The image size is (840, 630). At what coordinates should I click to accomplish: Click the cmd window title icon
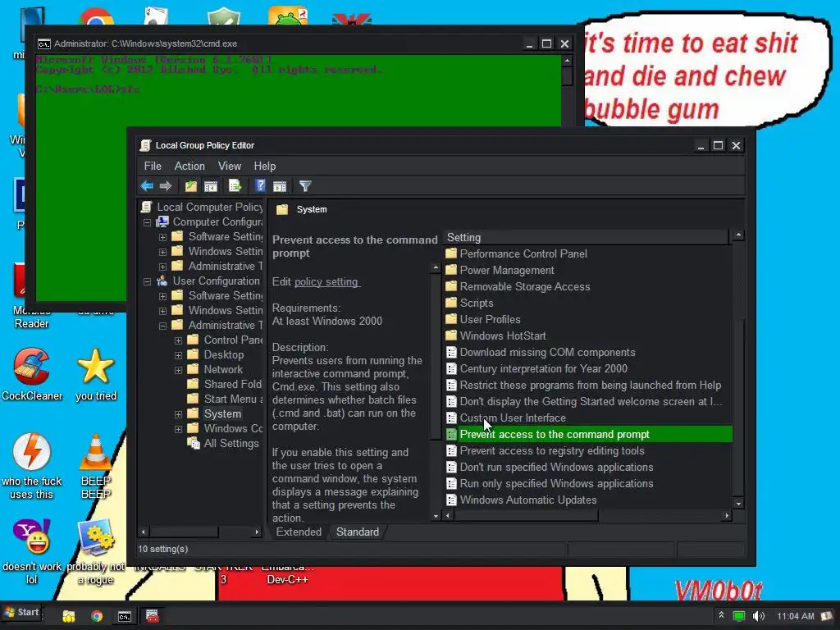pyautogui.click(x=44, y=44)
